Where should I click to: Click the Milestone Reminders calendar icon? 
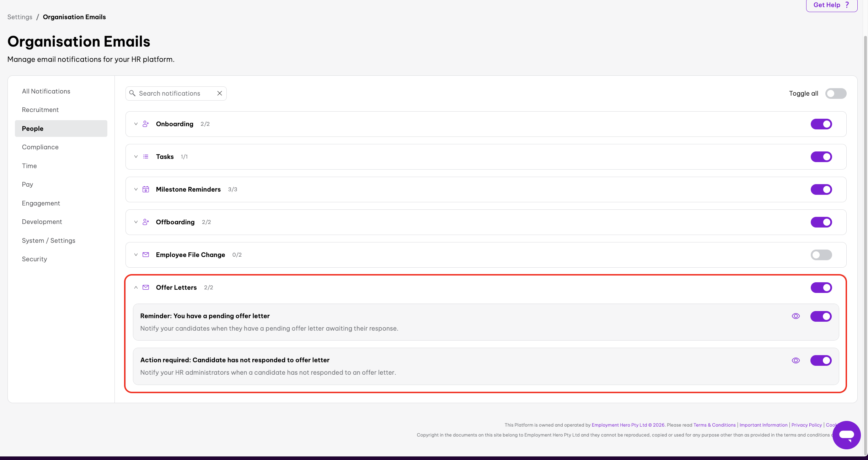[x=146, y=189]
